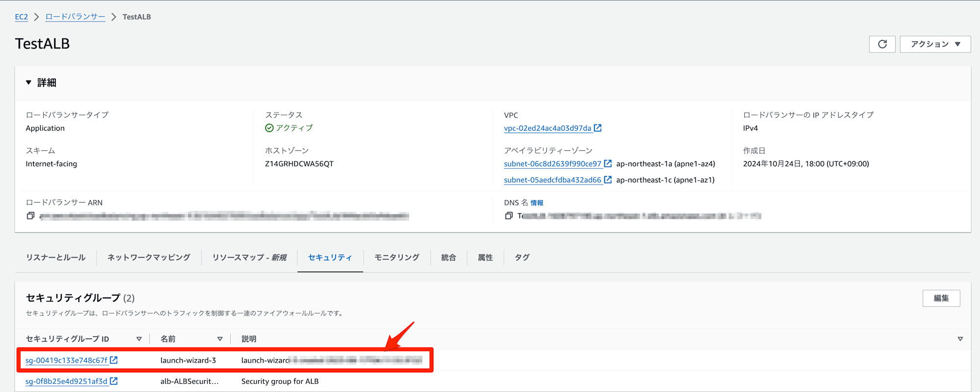Open DNS 名 情報 info link
Screen dimensions: 980x392
click(x=537, y=203)
